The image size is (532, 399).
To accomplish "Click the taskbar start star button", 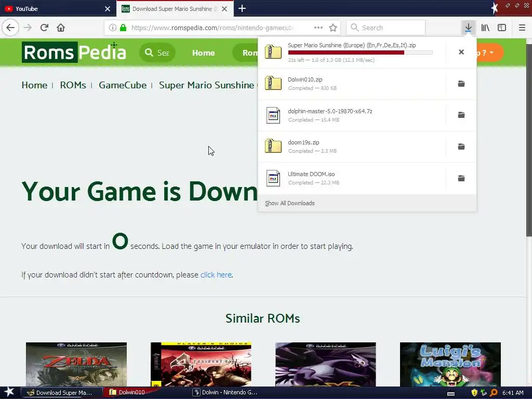I will (9, 392).
